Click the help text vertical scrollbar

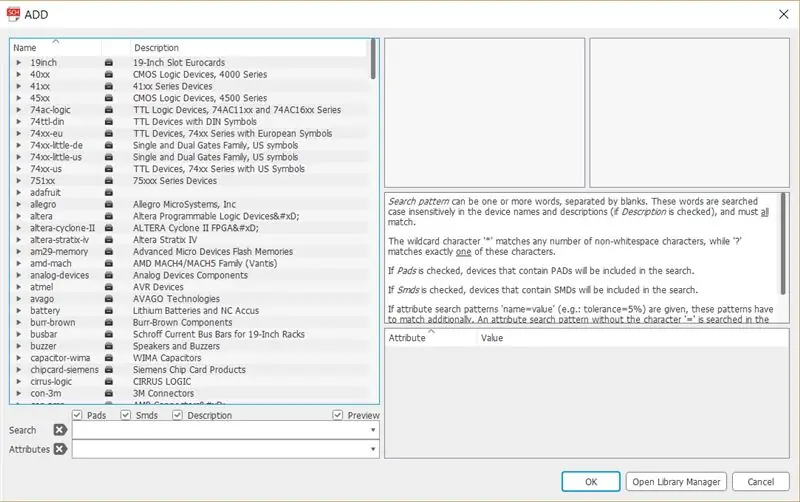click(x=783, y=244)
